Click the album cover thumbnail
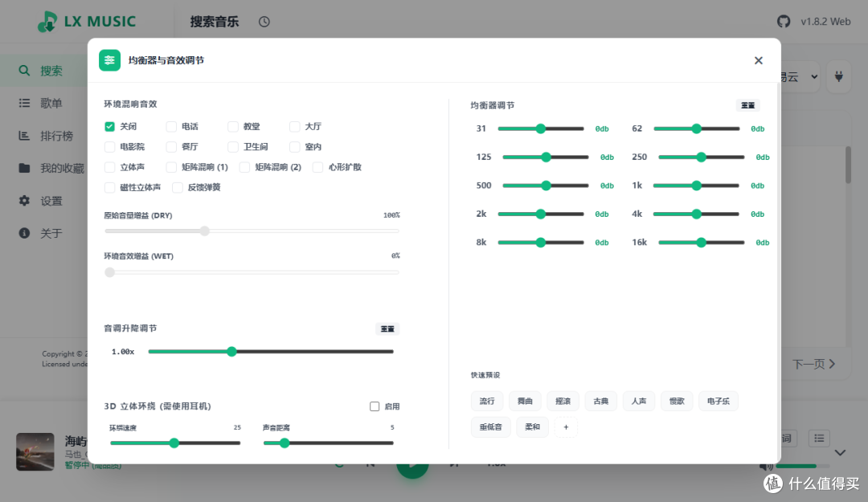Viewport: 868px width, 502px height. click(x=35, y=451)
